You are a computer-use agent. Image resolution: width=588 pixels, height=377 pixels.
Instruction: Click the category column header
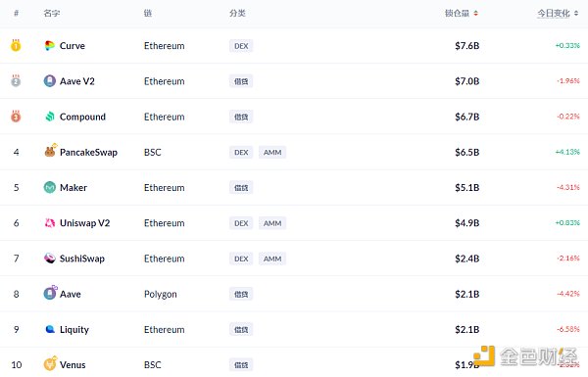237,14
